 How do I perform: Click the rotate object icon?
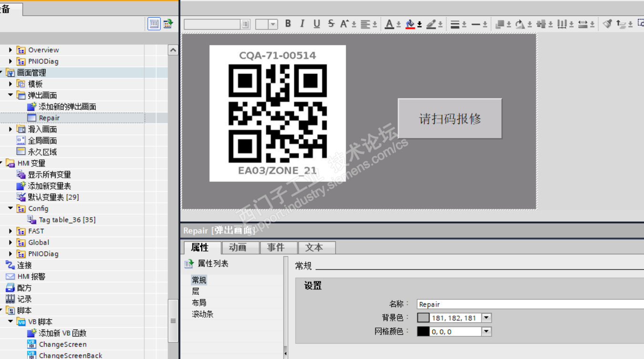pos(520,24)
